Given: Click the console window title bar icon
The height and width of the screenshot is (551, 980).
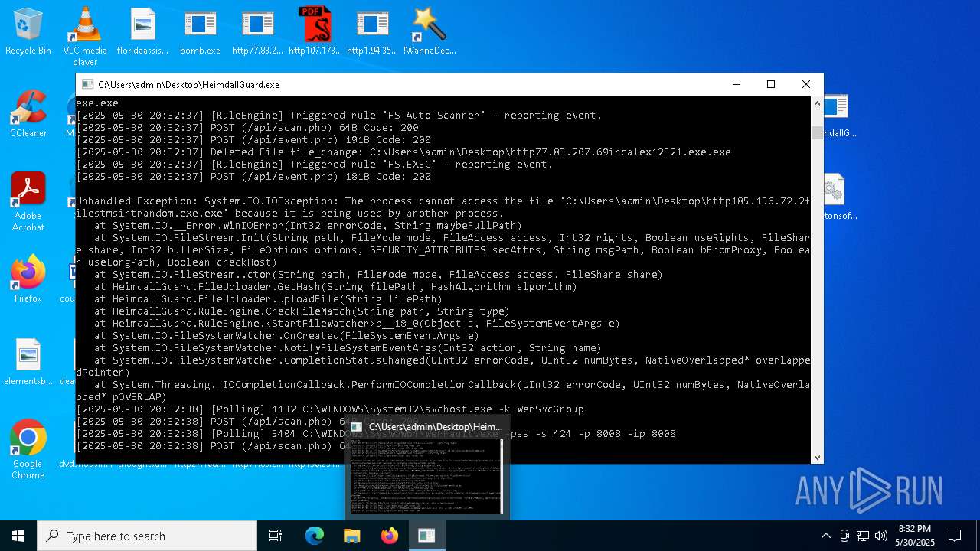Looking at the screenshot, I should [x=87, y=84].
